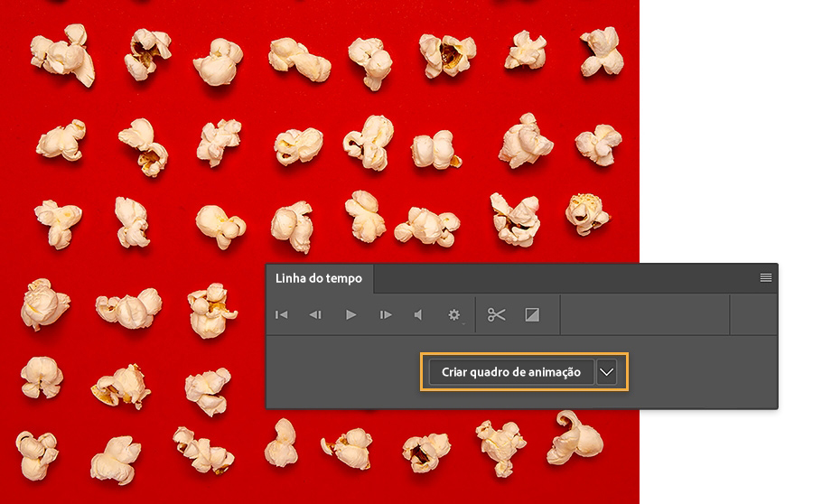Image resolution: width=813 pixels, height=504 pixels.
Task: Choose a transition effect icon
Action: click(x=532, y=314)
